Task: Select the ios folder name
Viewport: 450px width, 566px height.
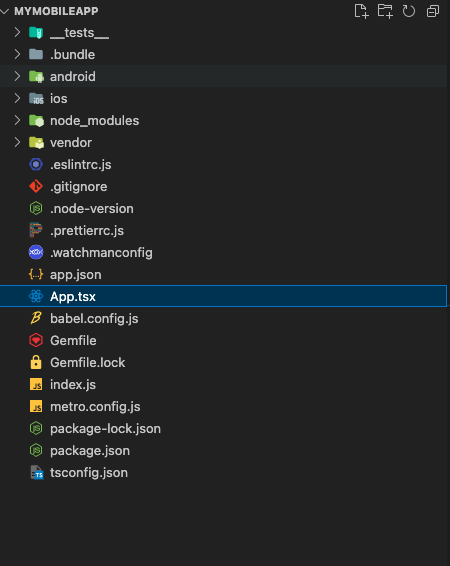Action: pos(58,99)
